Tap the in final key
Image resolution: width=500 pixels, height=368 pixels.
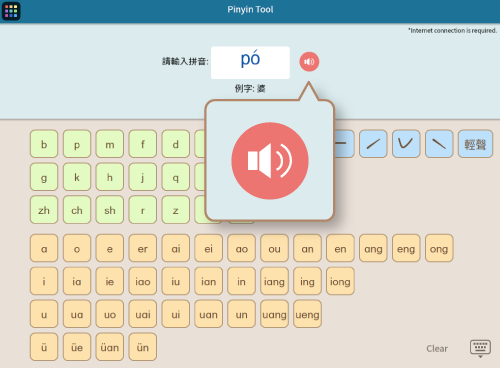(x=241, y=281)
